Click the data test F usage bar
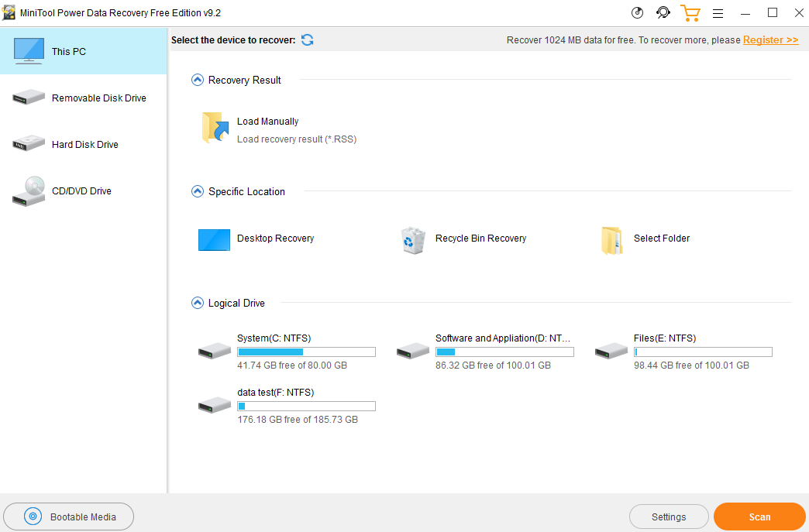The image size is (809, 532). pyautogui.click(x=306, y=407)
